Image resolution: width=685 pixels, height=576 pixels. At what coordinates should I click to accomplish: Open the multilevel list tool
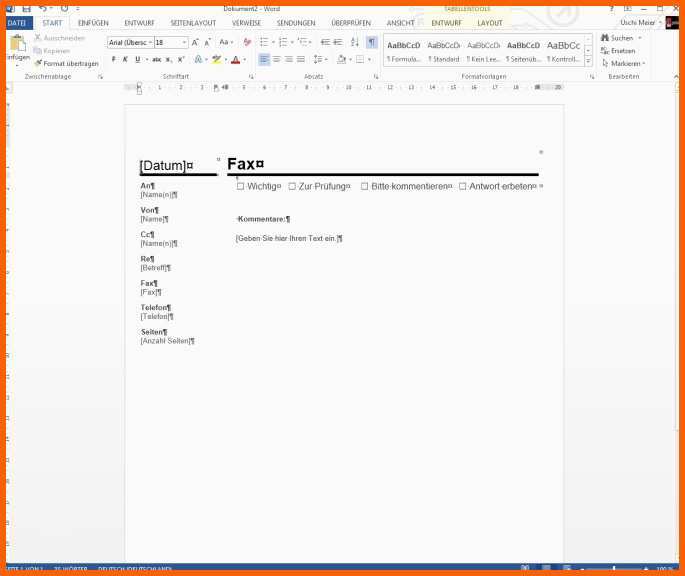[x=302, y=42]
